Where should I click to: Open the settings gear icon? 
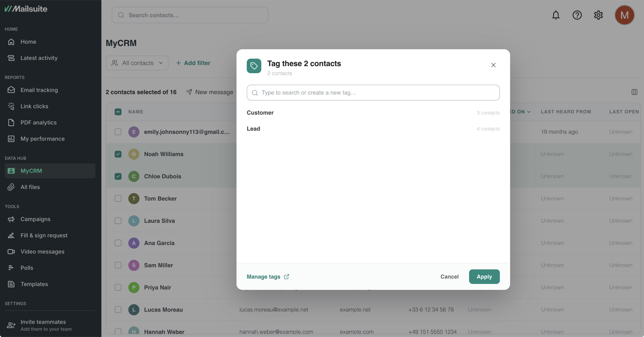click(x=598, y=15)
